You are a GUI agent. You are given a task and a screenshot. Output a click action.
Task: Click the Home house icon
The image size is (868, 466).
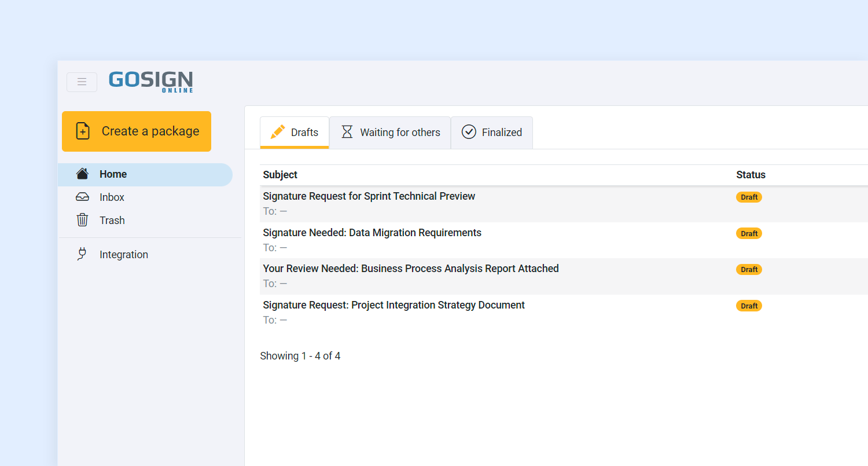[x=82, y=174]
